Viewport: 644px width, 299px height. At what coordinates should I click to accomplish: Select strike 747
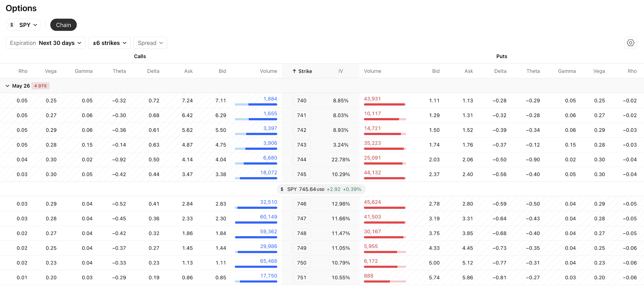click(x=302, y=219)
